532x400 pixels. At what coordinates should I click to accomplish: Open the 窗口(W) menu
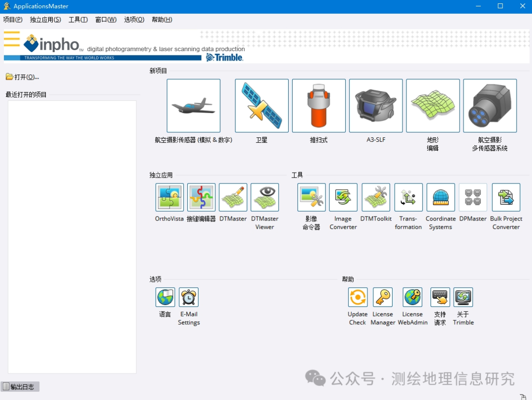click(x=106, y=20)
